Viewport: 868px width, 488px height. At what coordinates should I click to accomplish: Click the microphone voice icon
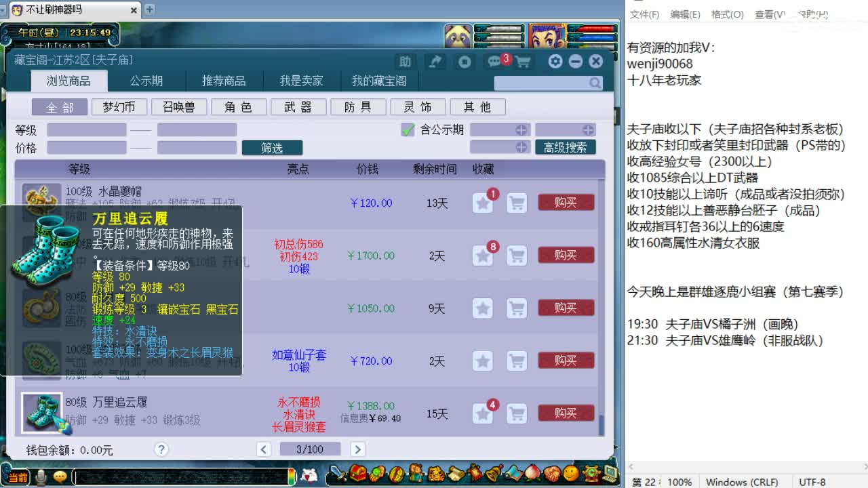[41, 476]
